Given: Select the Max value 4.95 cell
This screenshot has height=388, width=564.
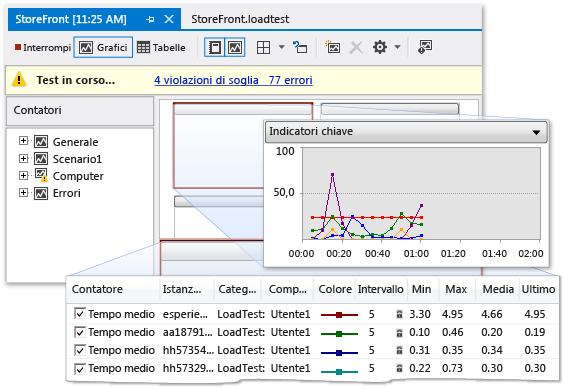Looking at the screenshot, I should pyautogui.click(x=452, y=314).
